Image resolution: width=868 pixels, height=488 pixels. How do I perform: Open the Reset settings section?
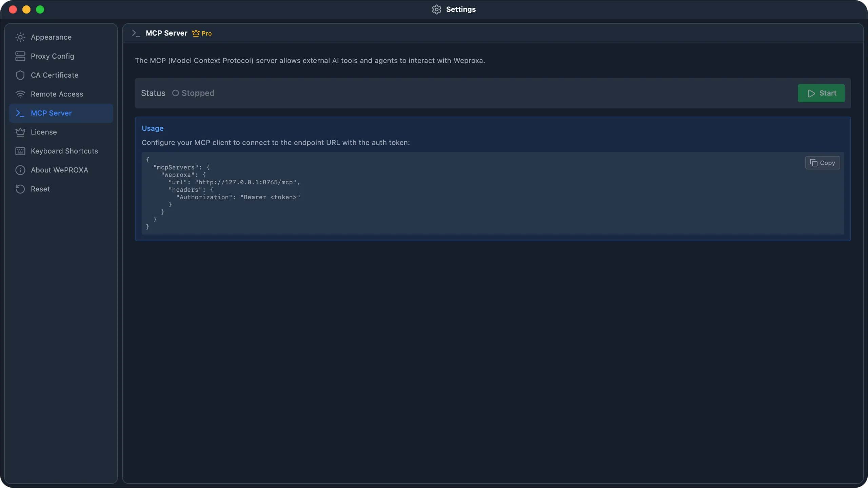point(61,189)
